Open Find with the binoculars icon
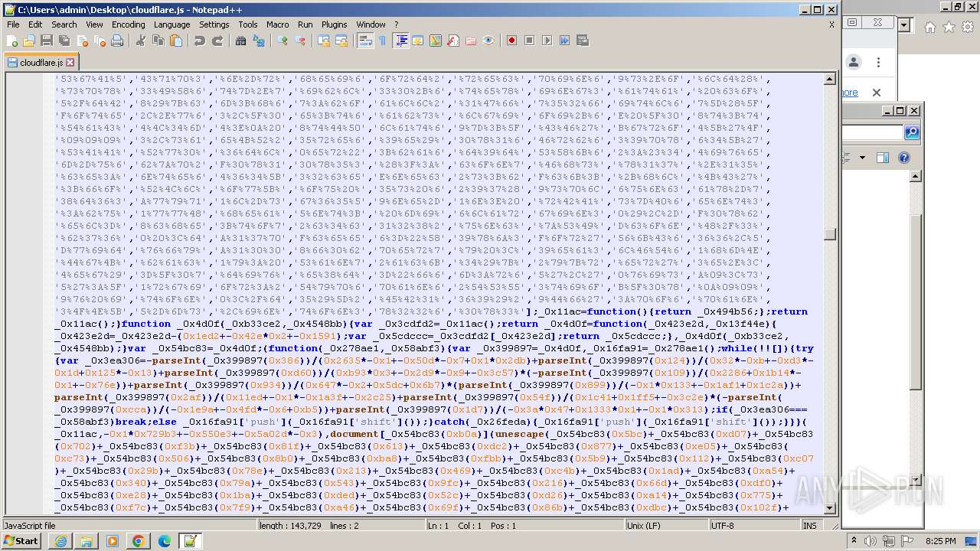980x551 pixels. (240, 41)
